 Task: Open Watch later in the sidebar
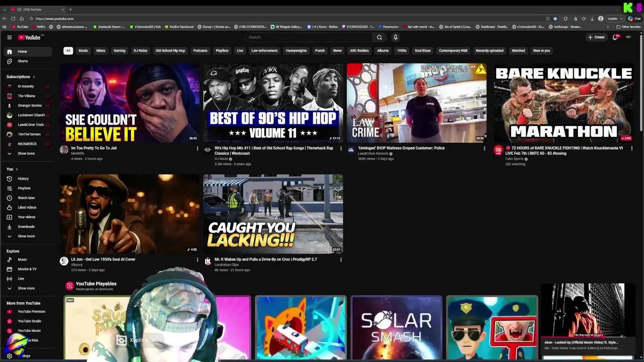coord(29,198)
